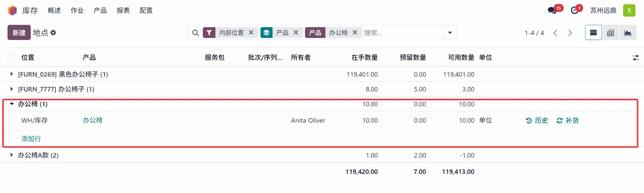
Task: Click the 新建 button
Action: (x=19, y=33)
